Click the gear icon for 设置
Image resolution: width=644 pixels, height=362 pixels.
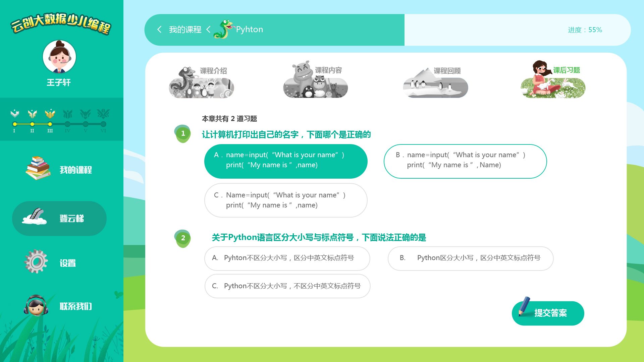[36, 261]
